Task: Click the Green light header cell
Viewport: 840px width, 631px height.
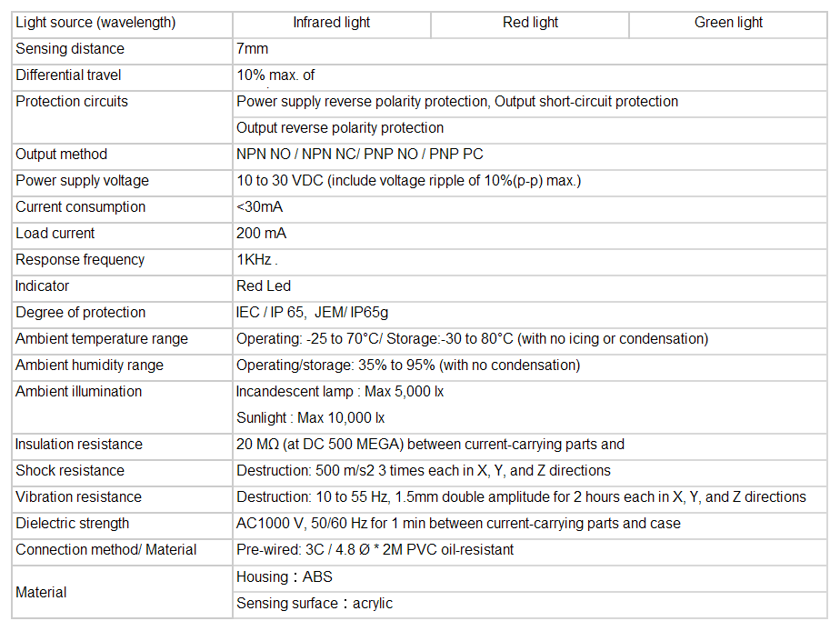Action: [x=728, y=23]
